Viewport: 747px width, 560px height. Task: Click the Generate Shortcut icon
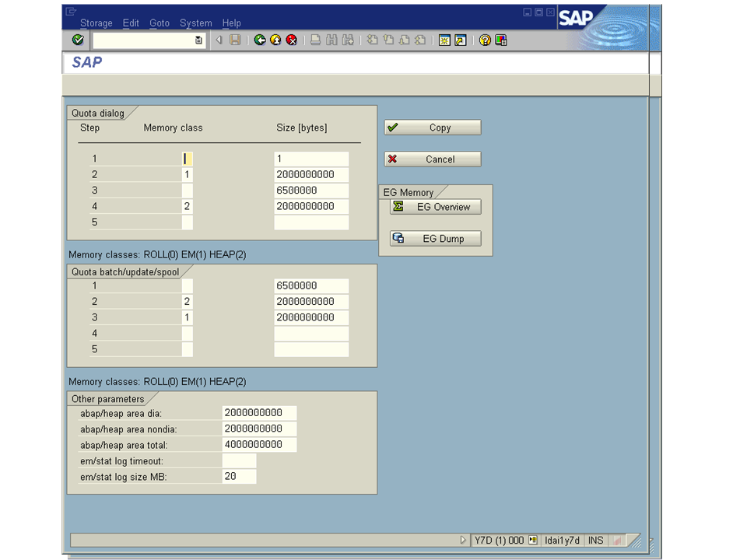pyautogui.click(x=460, y=40)
